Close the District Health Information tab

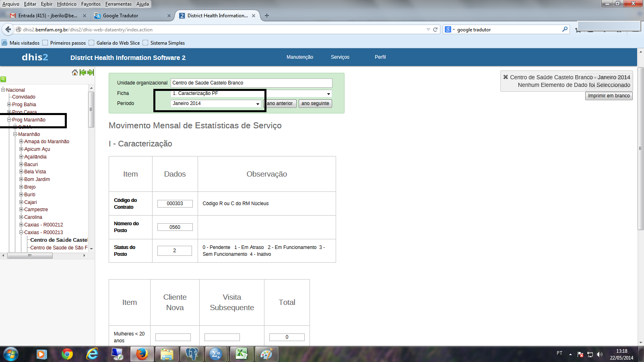tap(254, 16)
